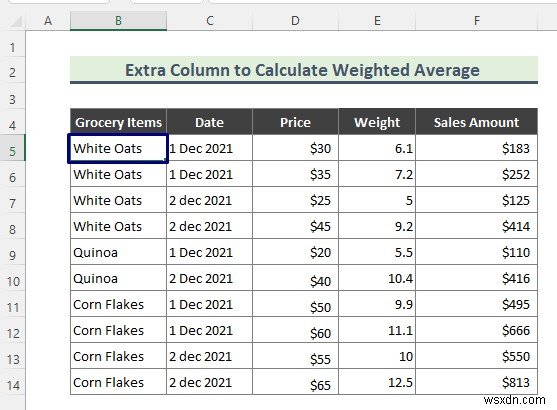Click the title 'Extra Column to Calculate Weighted Average'
This screenshot has width=557, height=410.
(x=302, y=70)
